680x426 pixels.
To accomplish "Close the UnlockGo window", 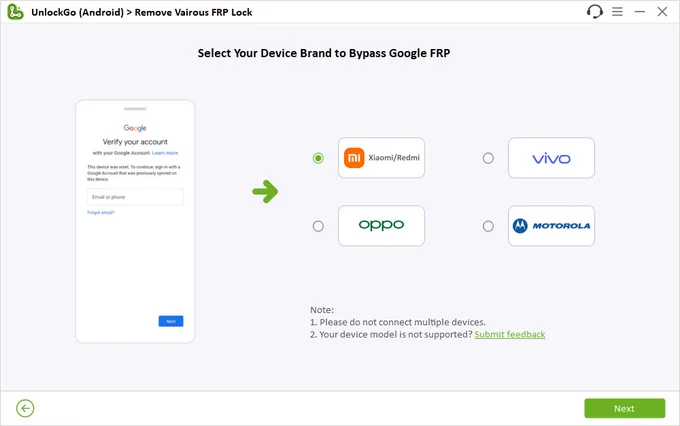I will point(662,12).
